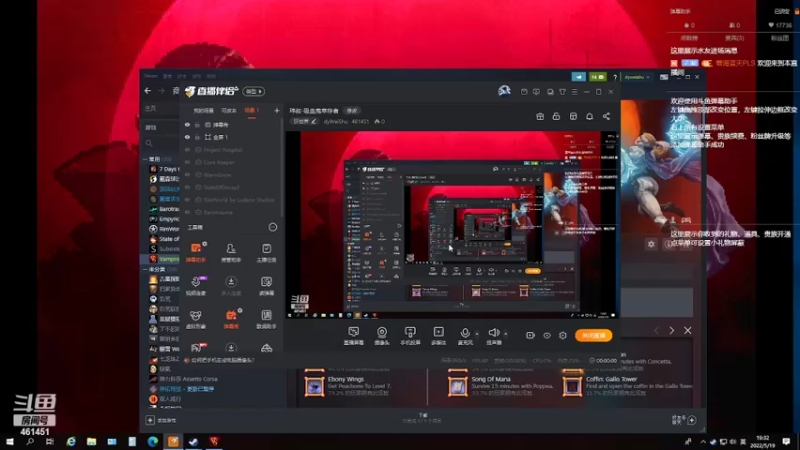
Task: Show the Project Hospital source
Action: coord(187,150)
